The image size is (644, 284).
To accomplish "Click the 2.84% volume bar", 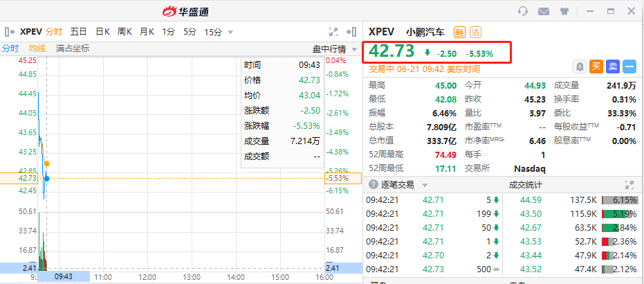I will pyautogui.click(x=620, y=228).
